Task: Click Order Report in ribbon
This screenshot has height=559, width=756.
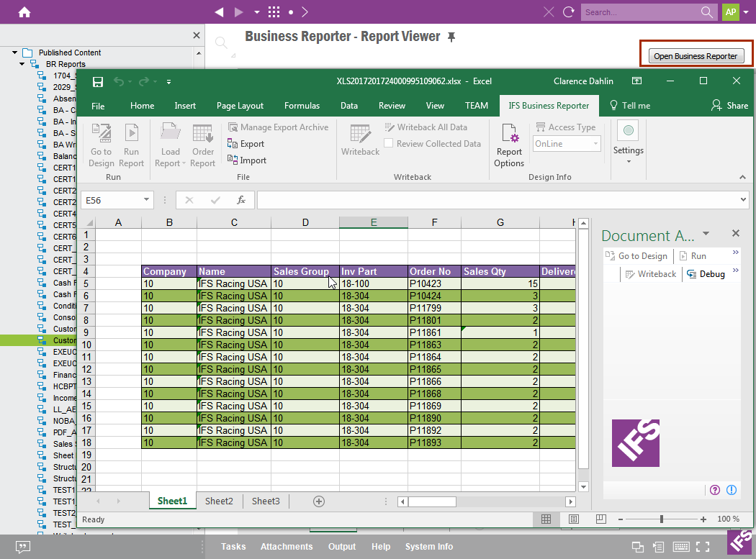Action: (202, 145)
